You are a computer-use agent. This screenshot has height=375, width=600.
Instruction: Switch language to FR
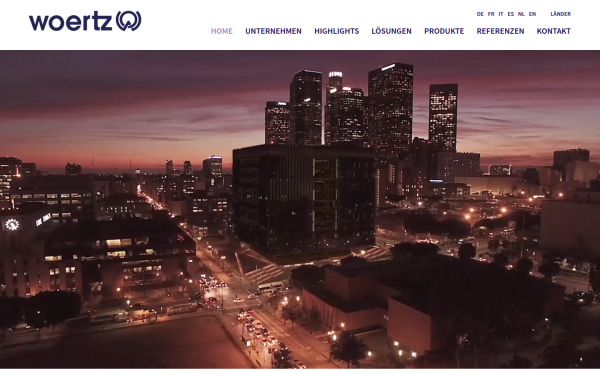coord(491,14)
